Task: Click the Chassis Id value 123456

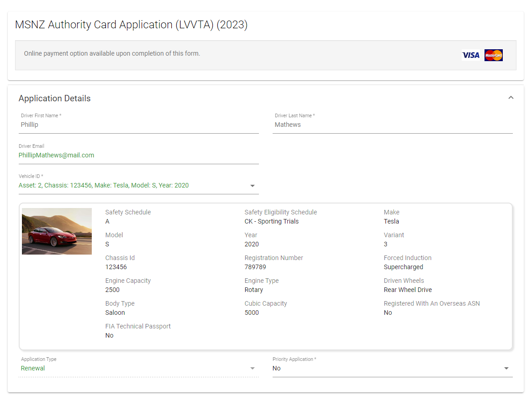Action: pyautogui.click(x=116, y=267)
